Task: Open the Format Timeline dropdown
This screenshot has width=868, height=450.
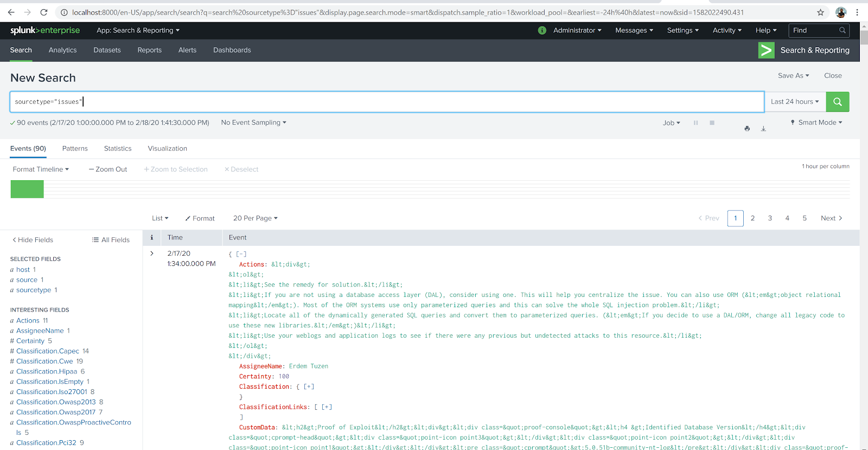Action: click(41, 169)
